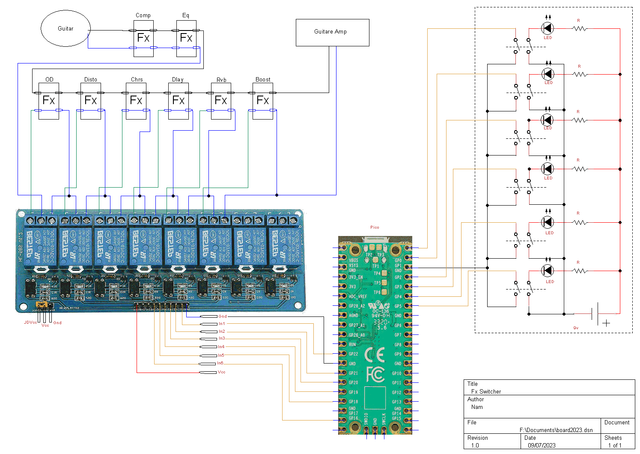Select the In3 connector pin
Screen dimensions: 640x454
tap(209, 339)
